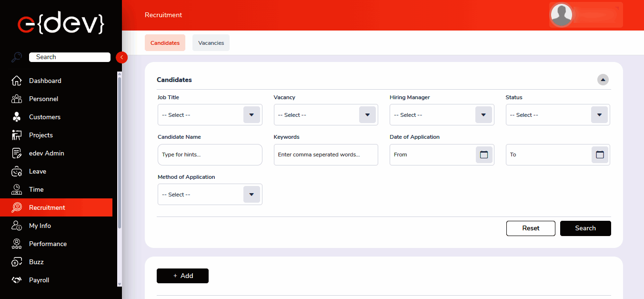
Task: Expand the Hiring Manager dropdown
Action: point(483,115)
